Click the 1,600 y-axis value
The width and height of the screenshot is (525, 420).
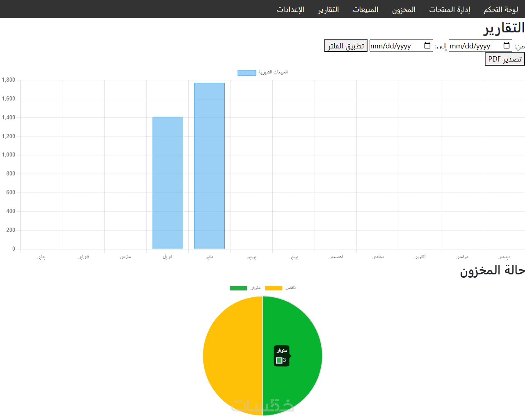(x=8, y=98)
